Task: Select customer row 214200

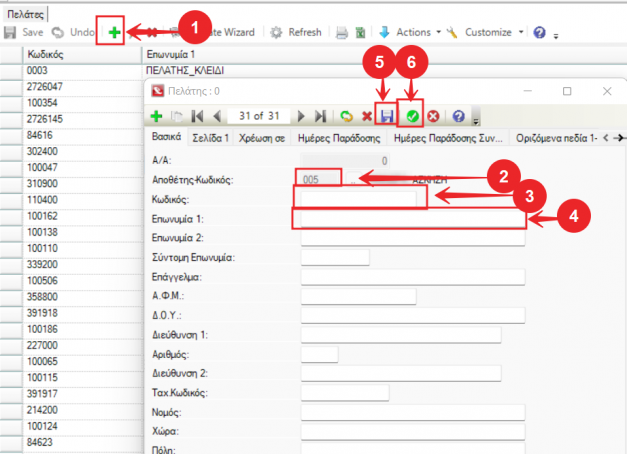Action: [x=42, y=410]
